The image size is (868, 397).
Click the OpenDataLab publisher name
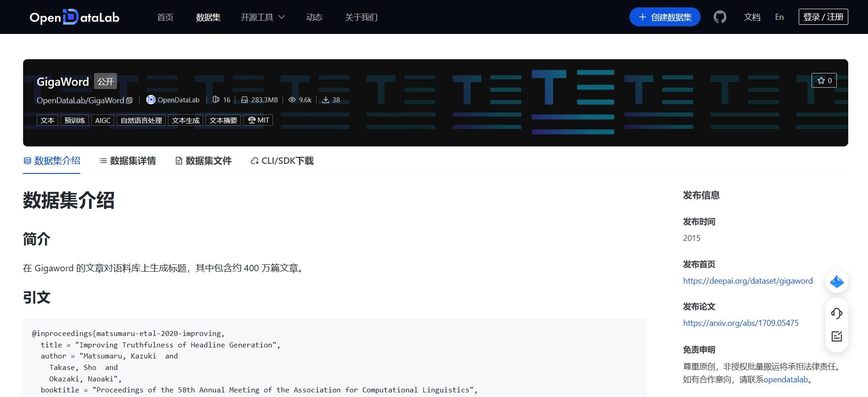178,100
